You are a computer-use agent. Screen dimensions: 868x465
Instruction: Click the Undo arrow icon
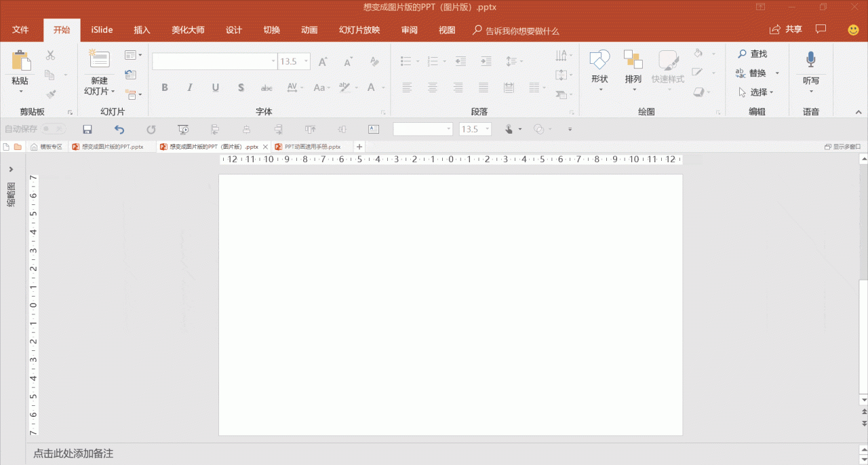119,129
